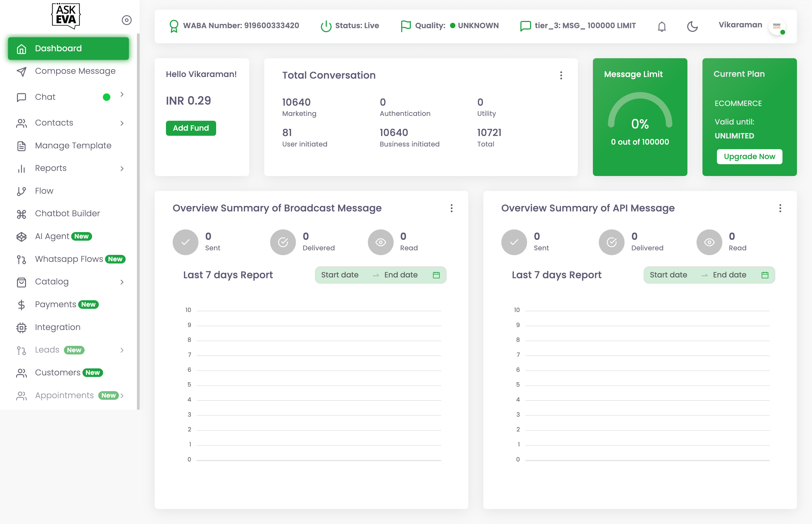Screen dimensions: 812x524
Task: Click the Broadcast Read eye icon
Action: coord(381,242)
